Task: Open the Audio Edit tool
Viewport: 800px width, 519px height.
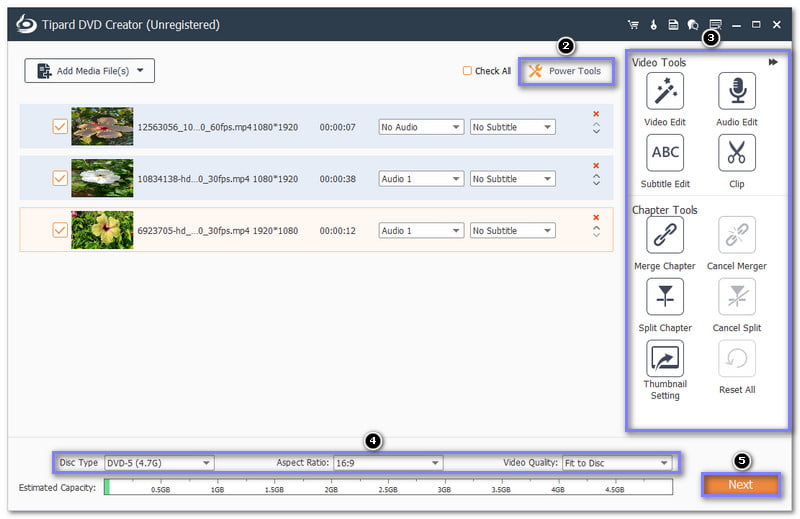Action: click(737, 91)
